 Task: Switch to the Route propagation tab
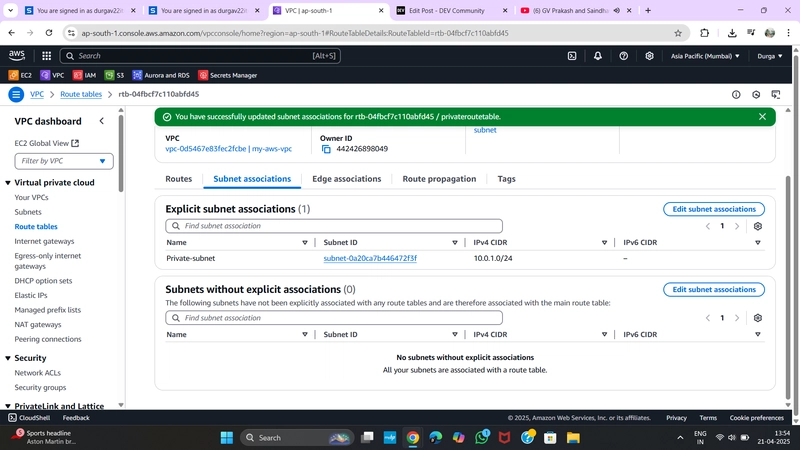tap(439, 179)
